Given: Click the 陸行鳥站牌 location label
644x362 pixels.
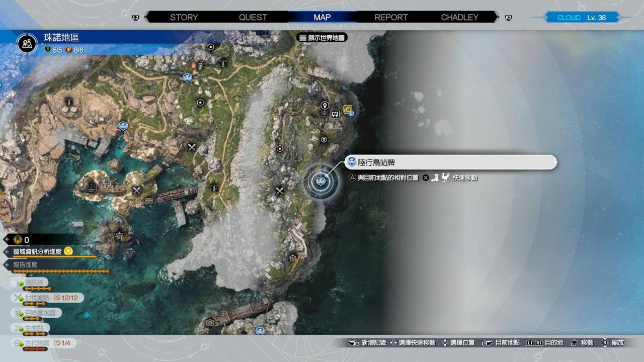Looking at the screenshot, I should pyautogui.click(x=451, y=162).
